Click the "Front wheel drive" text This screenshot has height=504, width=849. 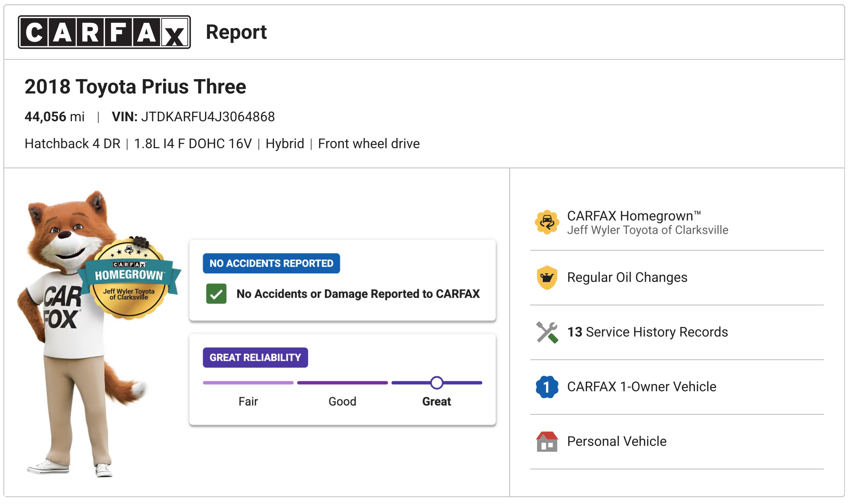coord(369,144)
